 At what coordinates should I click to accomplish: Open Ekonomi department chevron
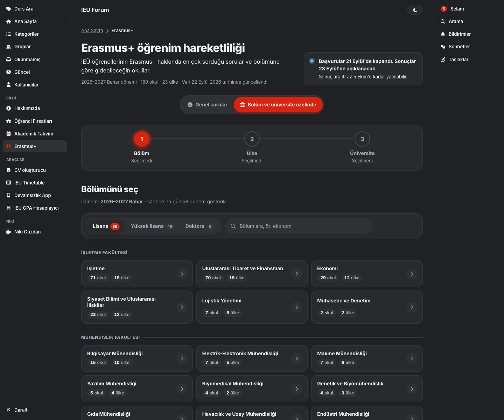[412, 274]
